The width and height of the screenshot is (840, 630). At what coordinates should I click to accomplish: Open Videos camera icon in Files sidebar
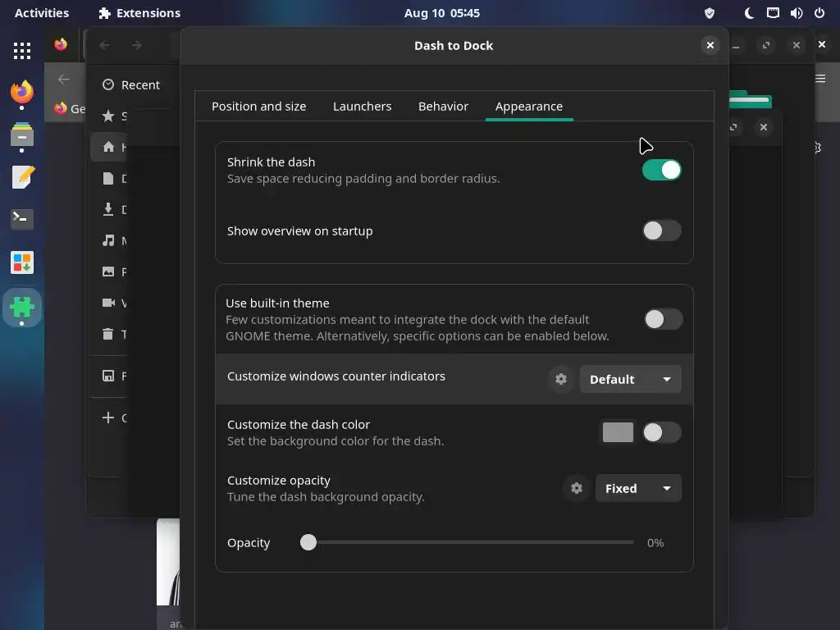pyautogui.click(x=108, y=303)
